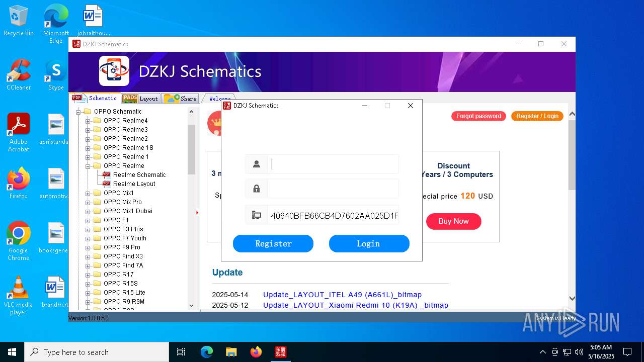Focus the username input field

click(333, 164)
